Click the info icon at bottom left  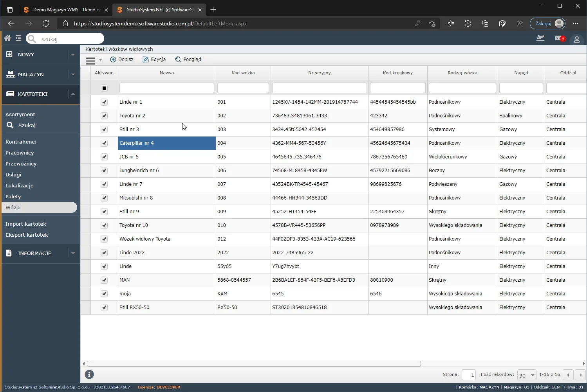coord(89,374)
